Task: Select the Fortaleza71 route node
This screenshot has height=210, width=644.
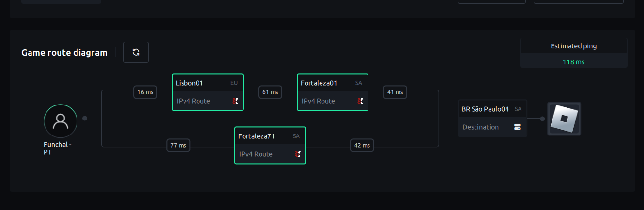Action: (x=270, y=145)
